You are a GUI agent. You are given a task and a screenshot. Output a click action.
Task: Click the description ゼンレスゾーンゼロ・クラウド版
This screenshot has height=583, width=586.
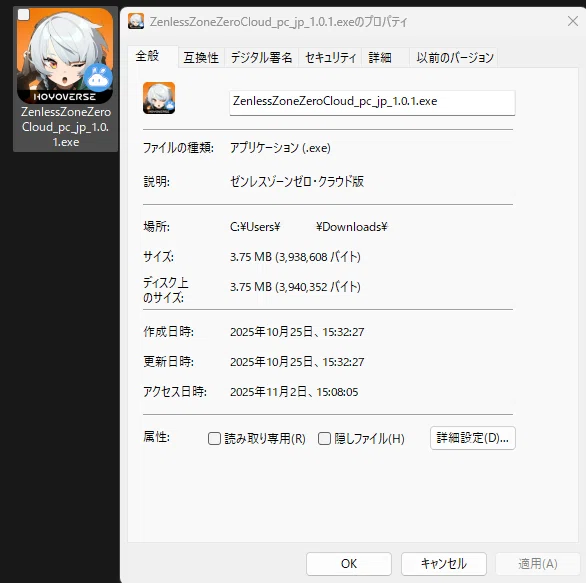pyautogui.click(x=297, y=182)
